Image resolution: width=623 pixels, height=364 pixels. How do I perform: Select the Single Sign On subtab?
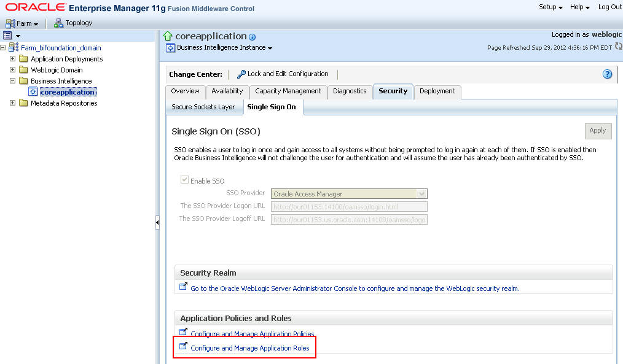[x=272, y=107]
